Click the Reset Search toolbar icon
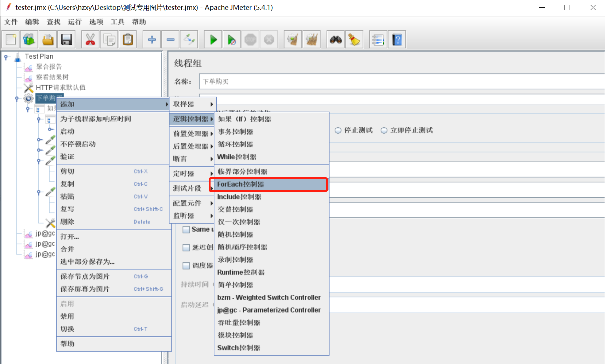Image resolution: width=605 pixels, height=364 pixels. [x=354, y=39]
